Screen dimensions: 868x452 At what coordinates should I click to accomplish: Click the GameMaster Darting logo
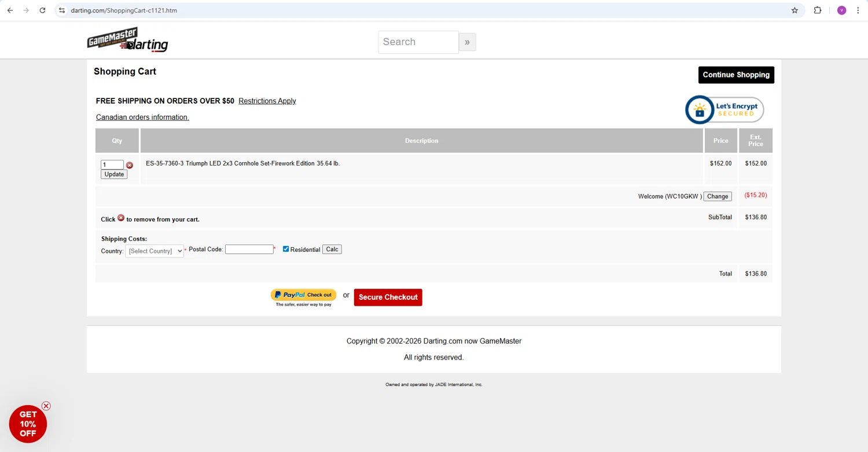coord(127,40)
